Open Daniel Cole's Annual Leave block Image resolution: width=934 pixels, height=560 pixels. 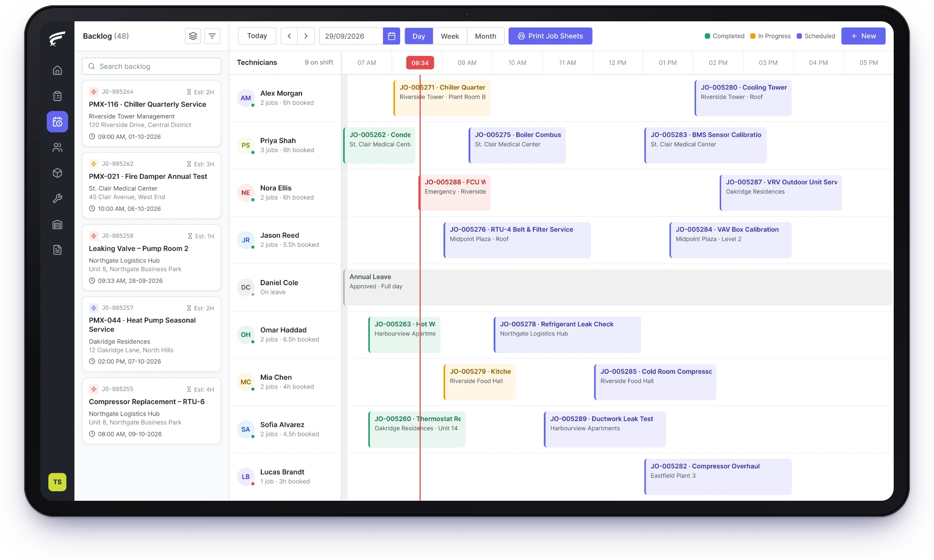617,288
